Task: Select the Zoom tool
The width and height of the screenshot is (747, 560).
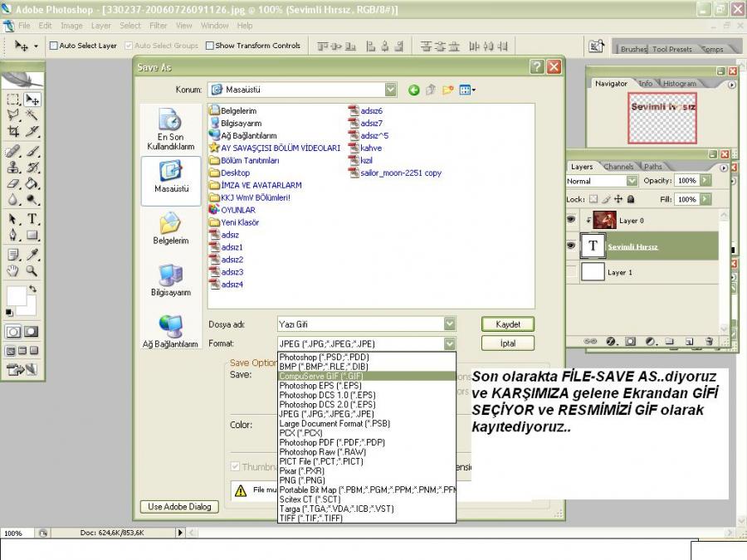Action: [x=32, y=271]
